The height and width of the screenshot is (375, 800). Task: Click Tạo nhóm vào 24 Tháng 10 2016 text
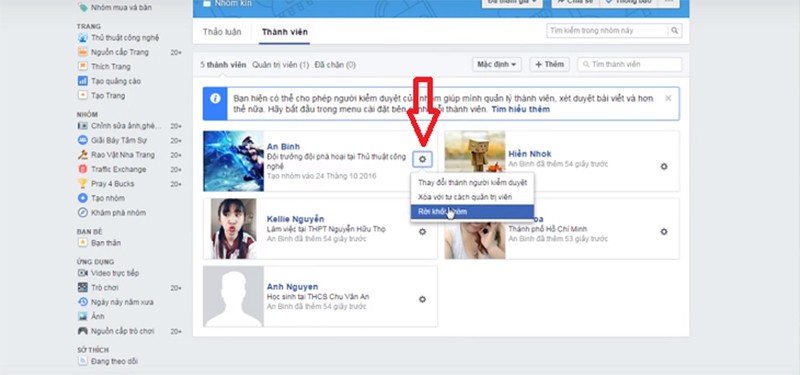pos(321,176)
